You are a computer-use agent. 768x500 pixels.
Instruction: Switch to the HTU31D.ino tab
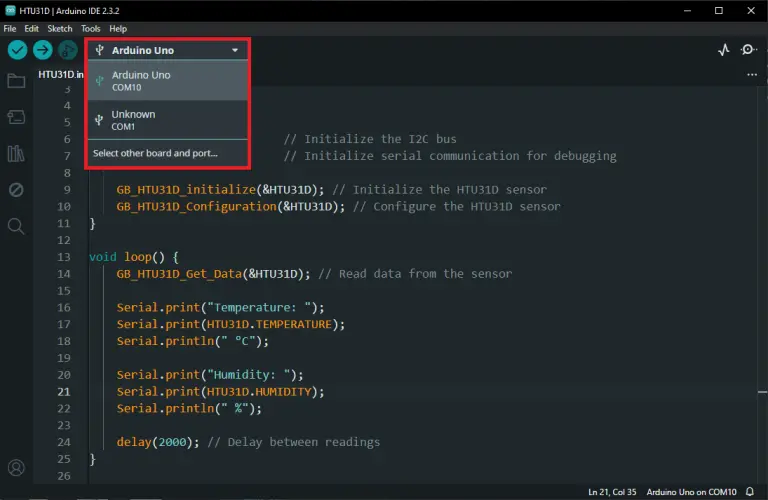[61, 74]
